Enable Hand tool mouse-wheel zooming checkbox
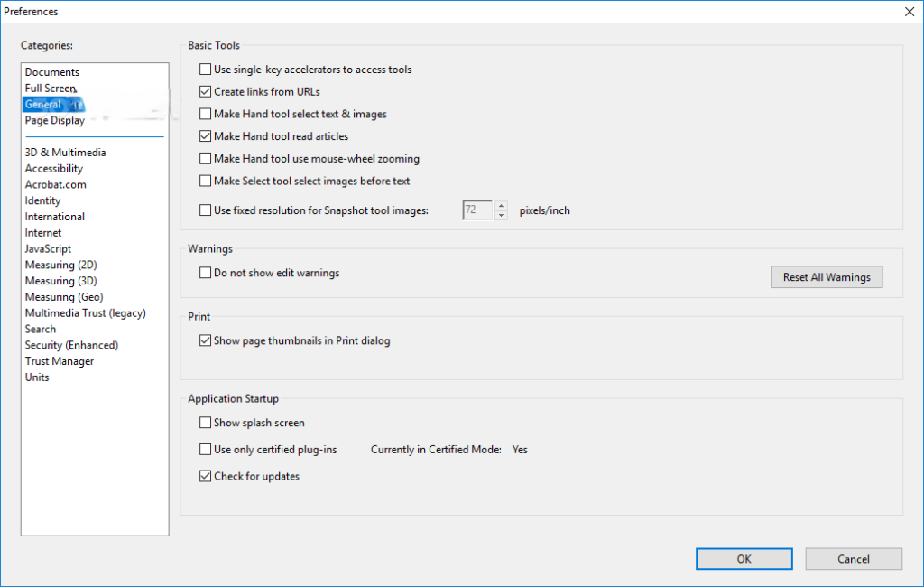The image size is (924, 587). pyautogui.click(x=205, y=159)
